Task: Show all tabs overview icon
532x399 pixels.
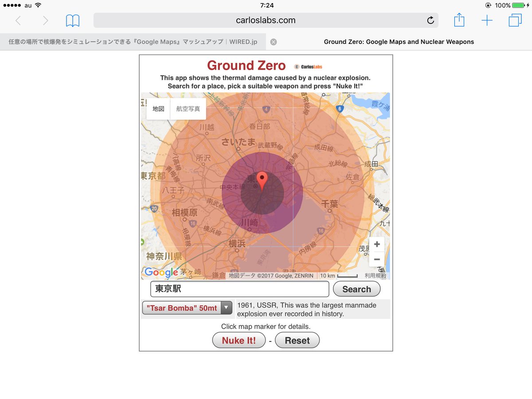Action: click(515, 20)
